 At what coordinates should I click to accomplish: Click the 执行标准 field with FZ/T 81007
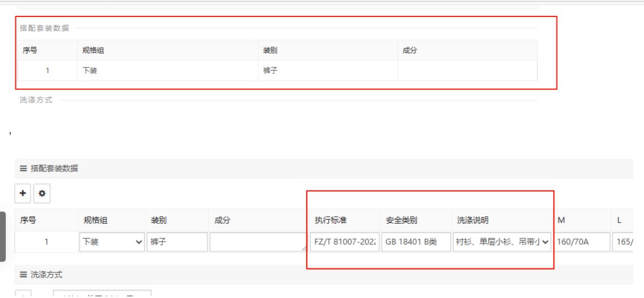tap(345, 242)
